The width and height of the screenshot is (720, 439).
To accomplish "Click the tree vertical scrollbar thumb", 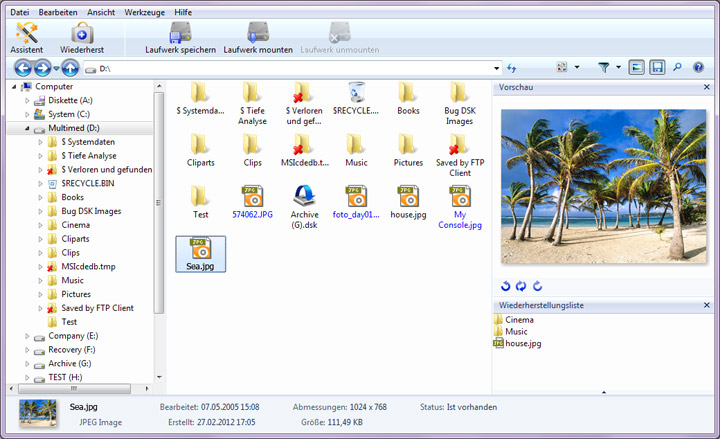I will [159, 203].
